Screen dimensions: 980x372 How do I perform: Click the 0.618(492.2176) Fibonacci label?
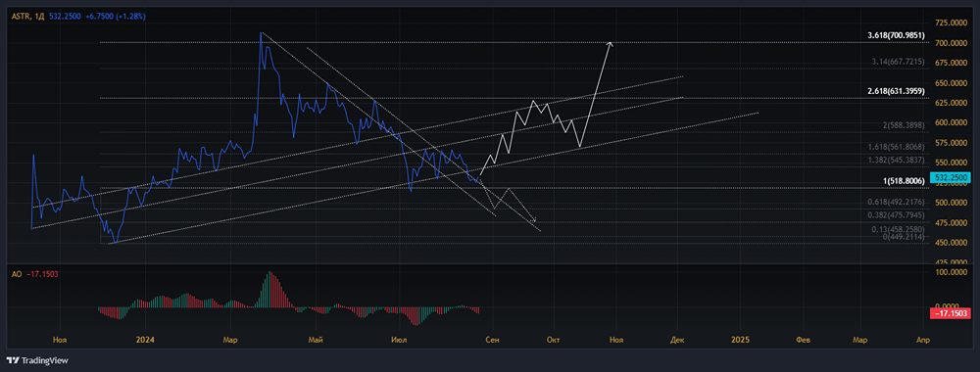tap(898, 202)
